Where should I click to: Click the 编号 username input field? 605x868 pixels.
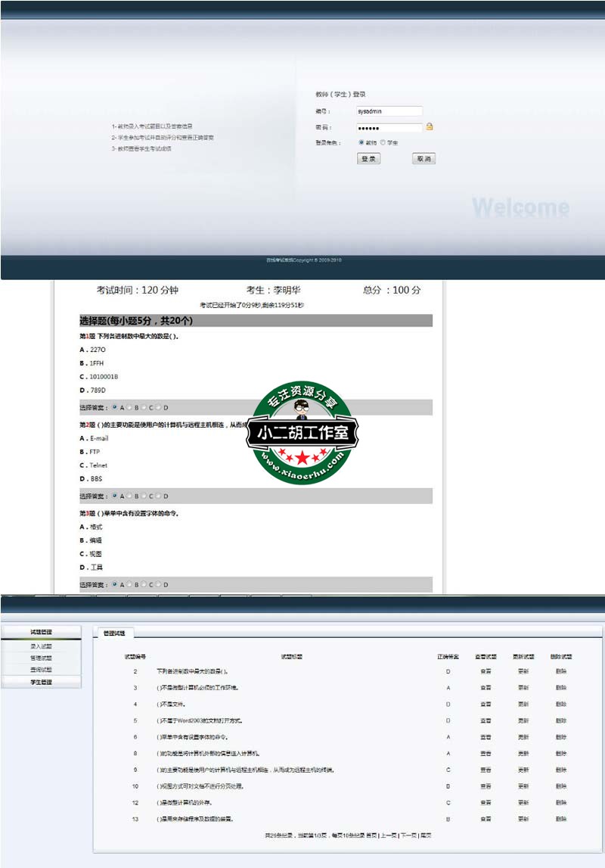point(389,110)
